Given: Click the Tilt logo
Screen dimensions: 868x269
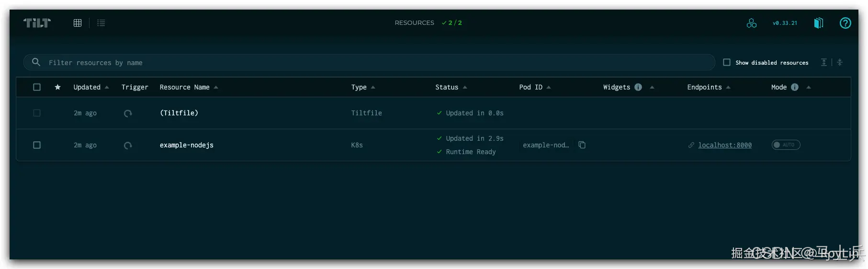Looking at the screenshot, I should coord(37,22).
